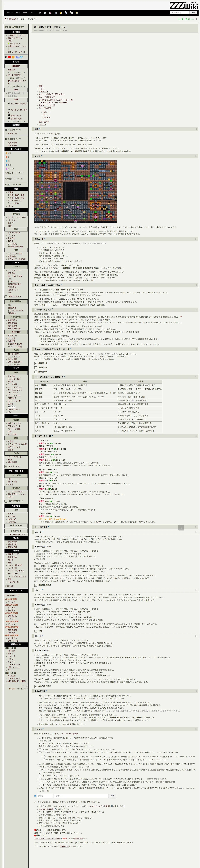Viewport: 200px width, 868px height.
Task: Select the radio button beside お名前 field
Action: pyautogui.click(x=35, y=796)
